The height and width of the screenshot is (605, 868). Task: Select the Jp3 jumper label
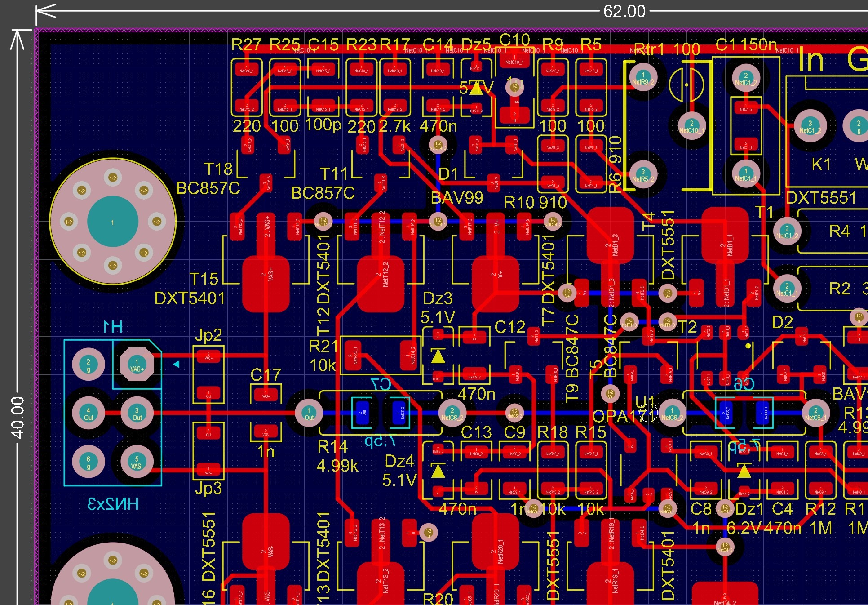208,488
